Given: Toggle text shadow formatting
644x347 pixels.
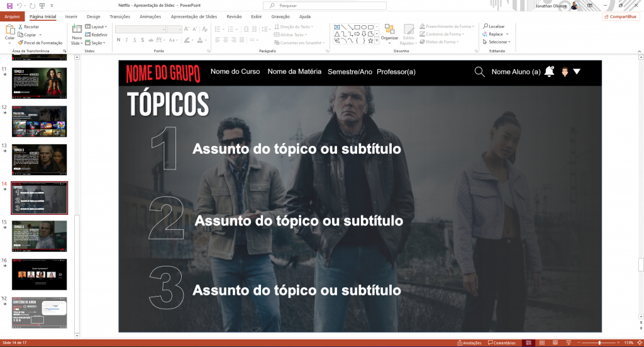Looking at the screenshot, I should (x=143, y=40).
